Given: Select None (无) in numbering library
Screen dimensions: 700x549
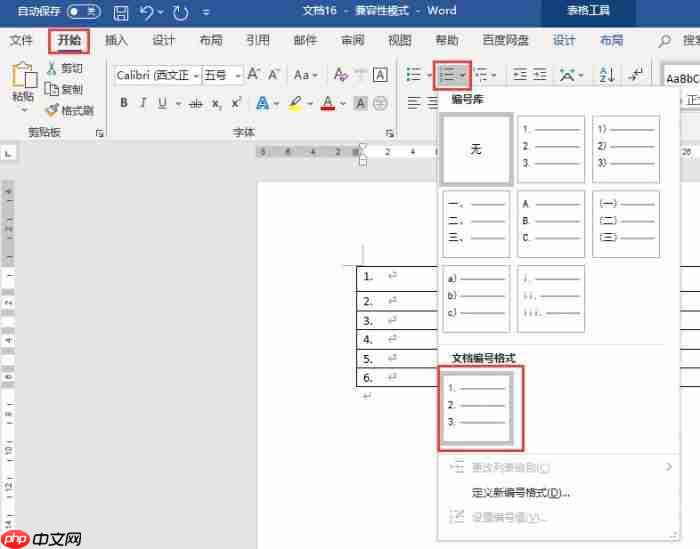Looking at the screenshot, I should [x=476, y=149].
